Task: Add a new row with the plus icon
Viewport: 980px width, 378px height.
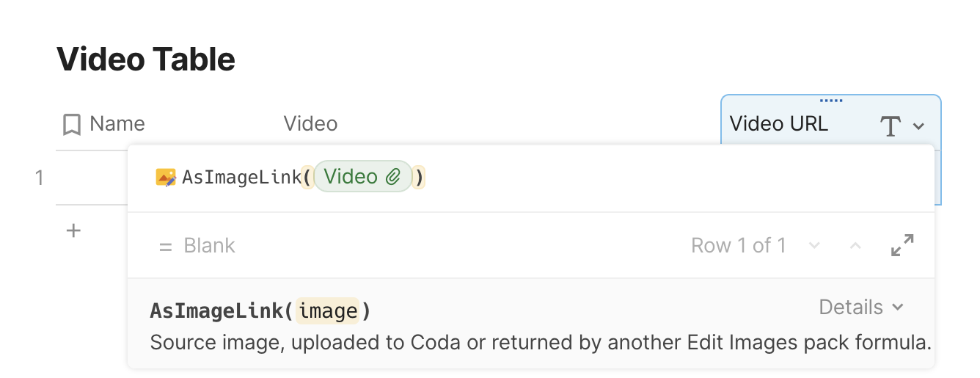Action: point(73,230)
